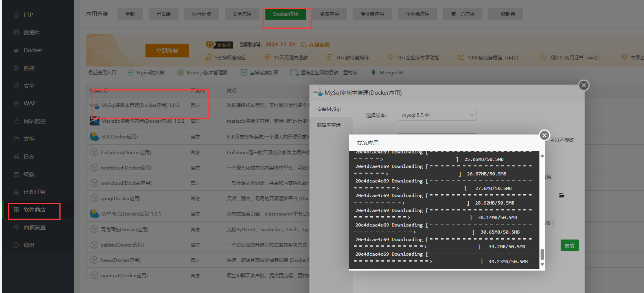Image resolution: width=644 pixels, height=293 pixels.
Task: Click the 计划任务 schedule icon
Action: click(17, 192)
